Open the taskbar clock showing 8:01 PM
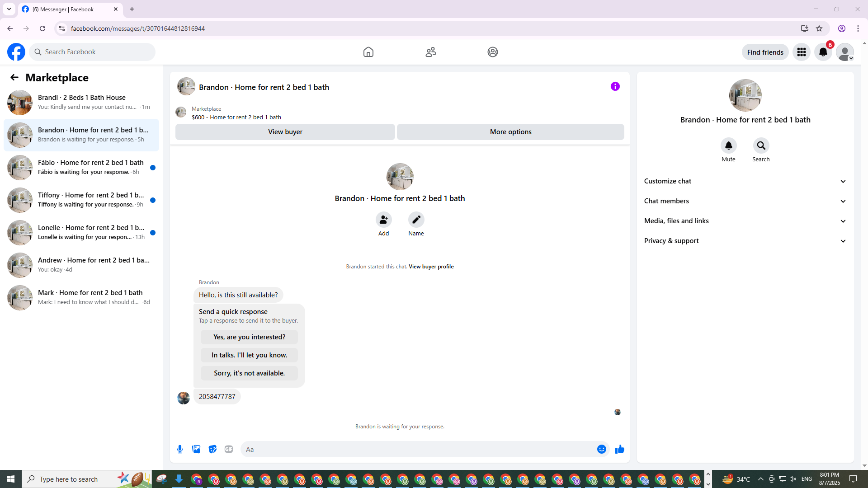Image resolution: width=868 pixels, height=488 pixels. point(830,479)
